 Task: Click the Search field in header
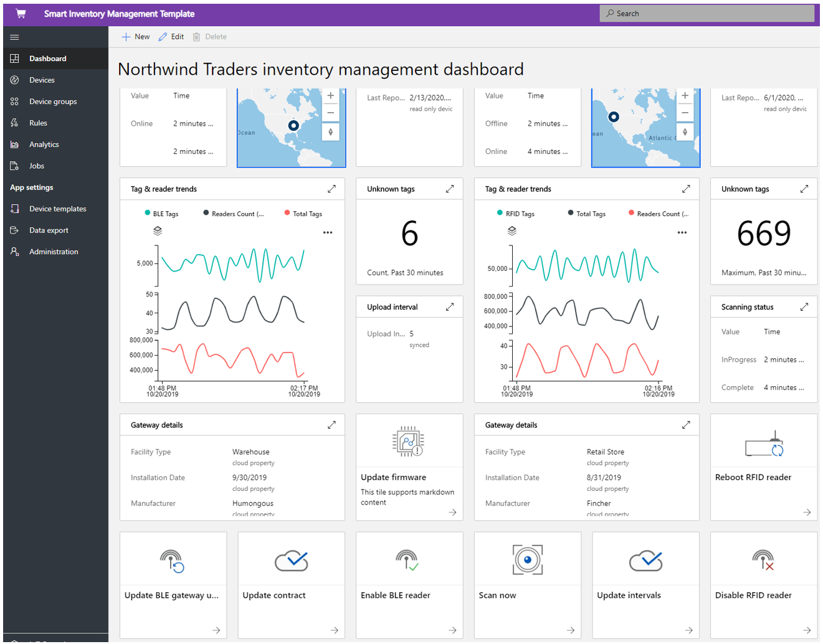coord(706,13)
